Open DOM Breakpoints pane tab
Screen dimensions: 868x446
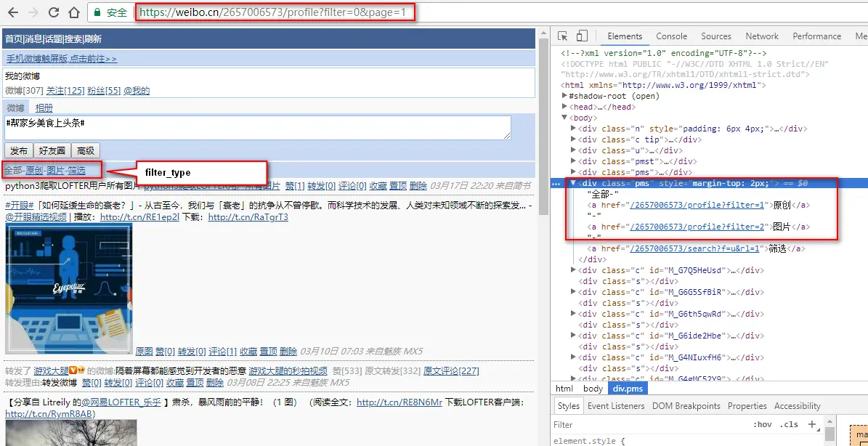(686, 405)
